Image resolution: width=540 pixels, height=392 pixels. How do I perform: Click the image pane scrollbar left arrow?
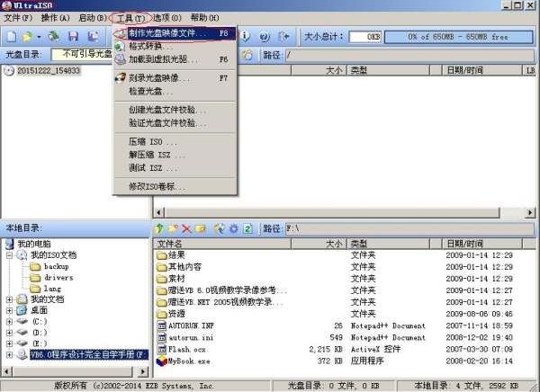pyautogui.click(x=158, y=213)
